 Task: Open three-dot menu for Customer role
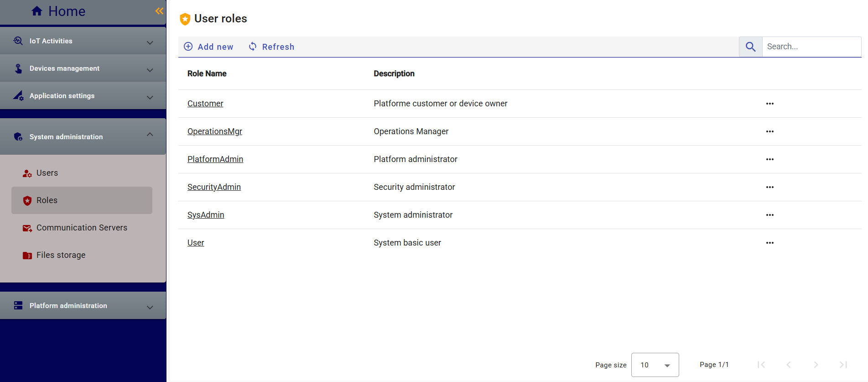click(769, 104)
